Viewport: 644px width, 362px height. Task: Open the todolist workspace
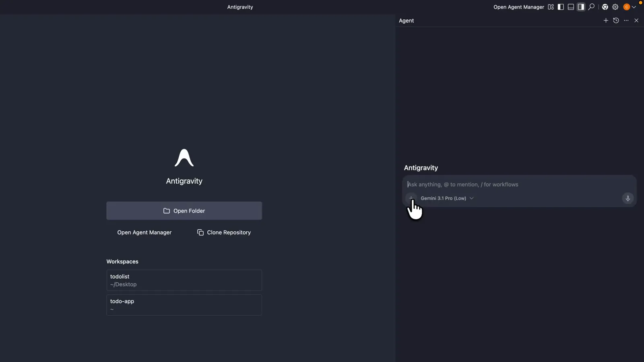tap(184, 280)
